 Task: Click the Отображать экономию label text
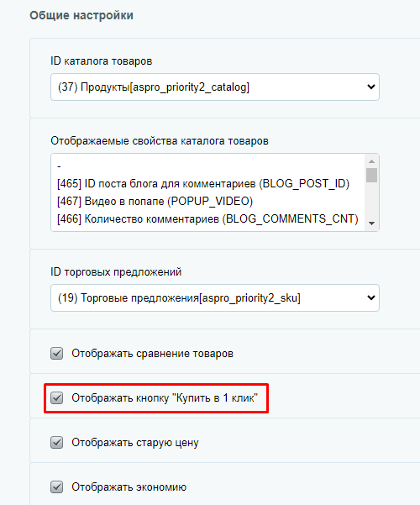tap(129, 487)
